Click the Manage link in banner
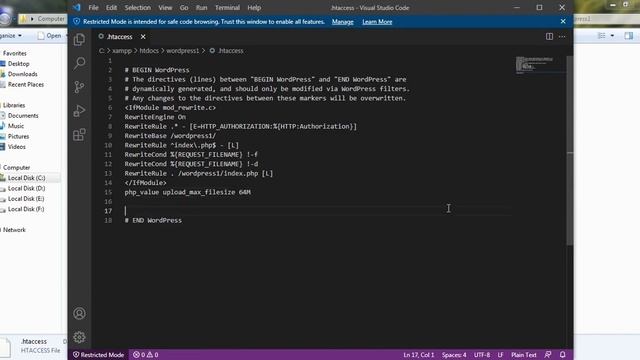 (x=342, y=22)
